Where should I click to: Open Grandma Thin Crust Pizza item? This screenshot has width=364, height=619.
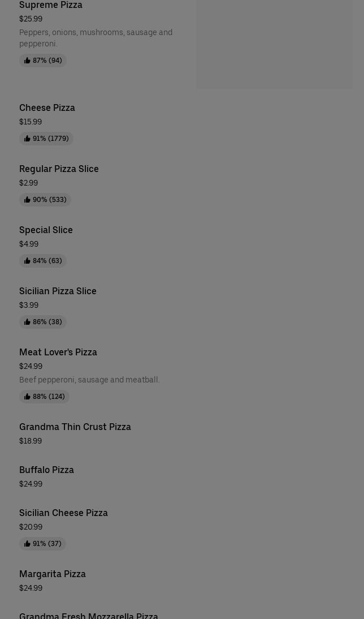pyautogui.click(x=75, y=427)
